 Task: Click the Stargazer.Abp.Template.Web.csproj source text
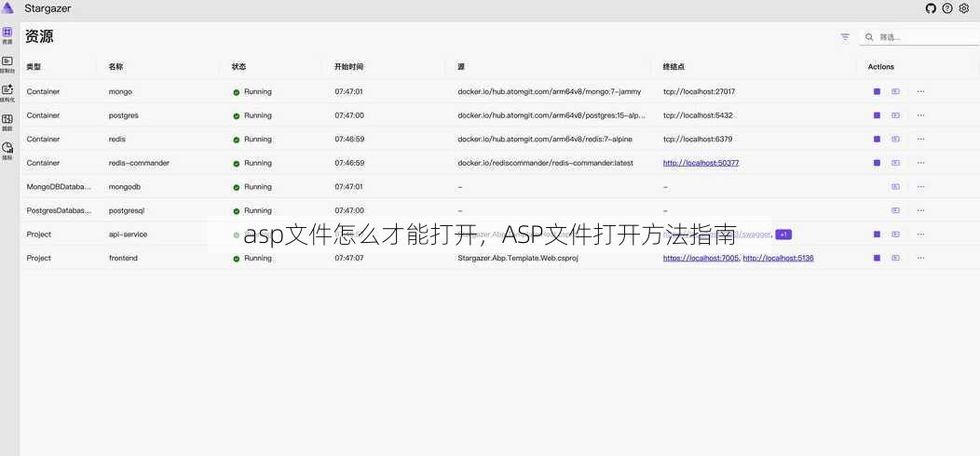coord(518,258)
